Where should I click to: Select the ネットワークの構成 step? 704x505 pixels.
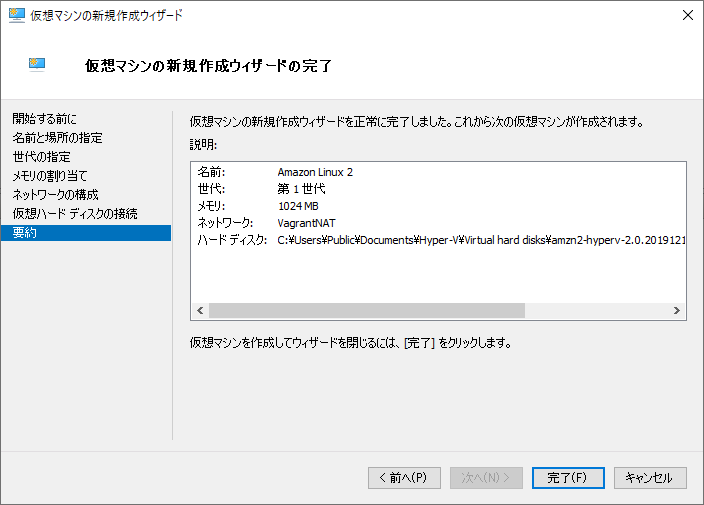point(55,195)
